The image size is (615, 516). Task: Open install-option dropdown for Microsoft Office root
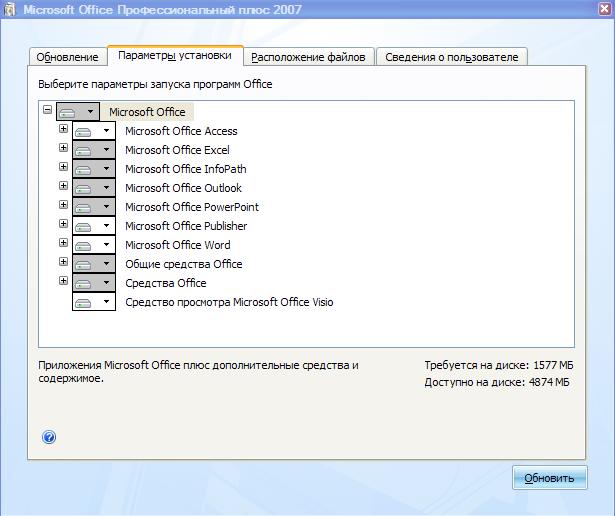coord(78,112)
